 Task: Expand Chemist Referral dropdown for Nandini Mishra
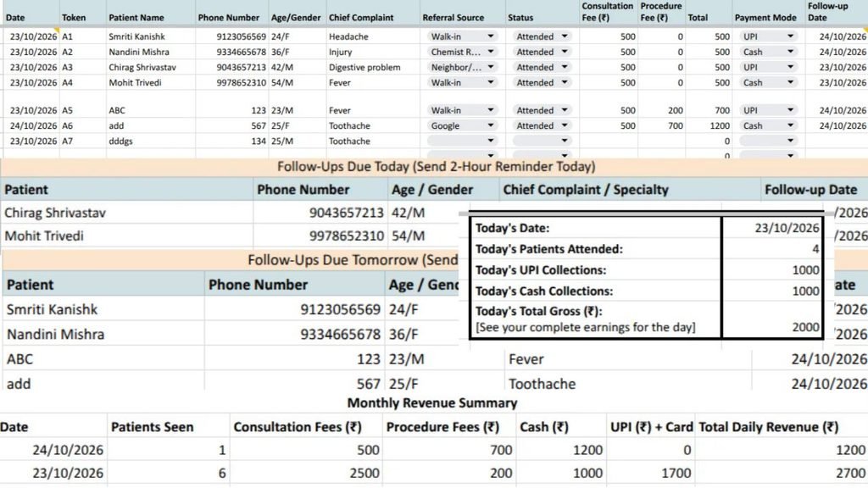(462, 52)
